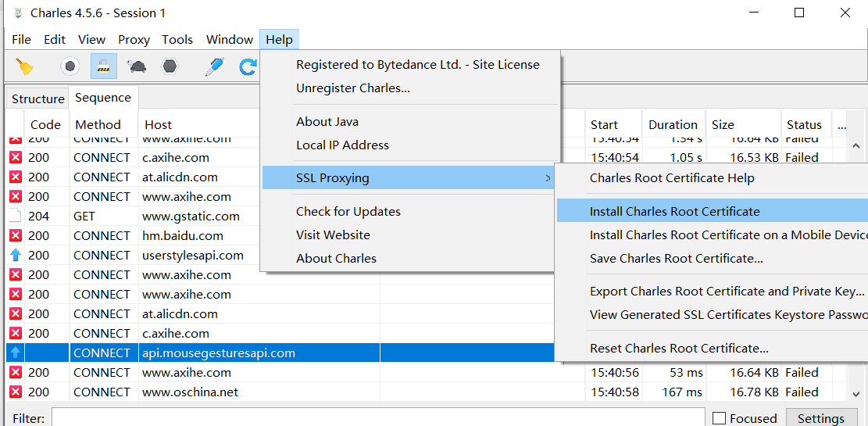Click the red X icon on hm.baidu.com row
Viewport: 868px width, 426px height.
tap(16, 235)
